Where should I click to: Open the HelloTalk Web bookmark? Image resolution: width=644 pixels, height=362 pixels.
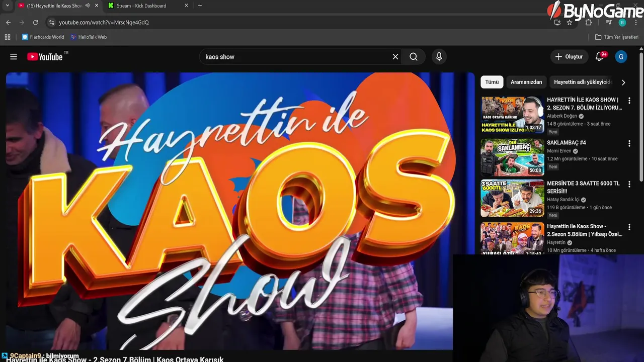pyautogui.click(x=89, y=37)
